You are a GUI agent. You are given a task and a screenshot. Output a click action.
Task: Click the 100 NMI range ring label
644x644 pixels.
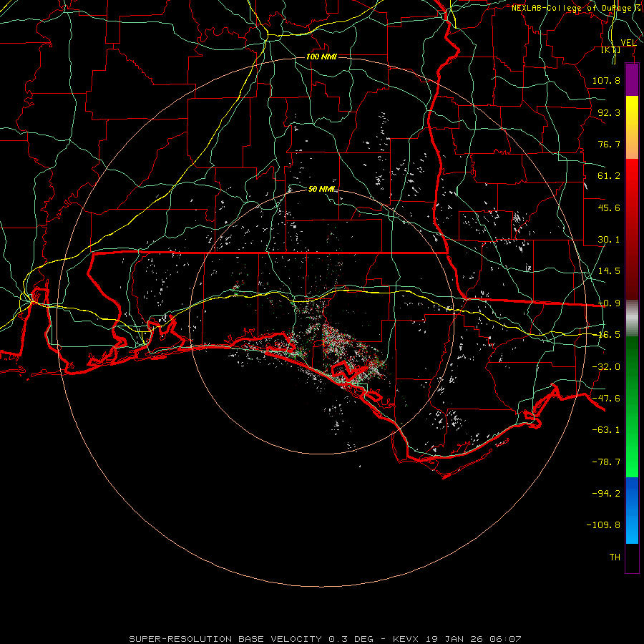[321, 57]
